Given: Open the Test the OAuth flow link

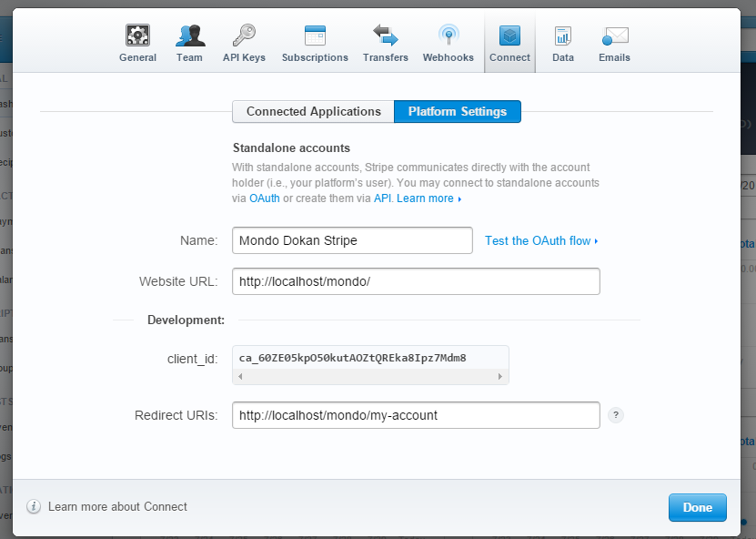Looking at the screenshot, I should (x=541, y=240).
